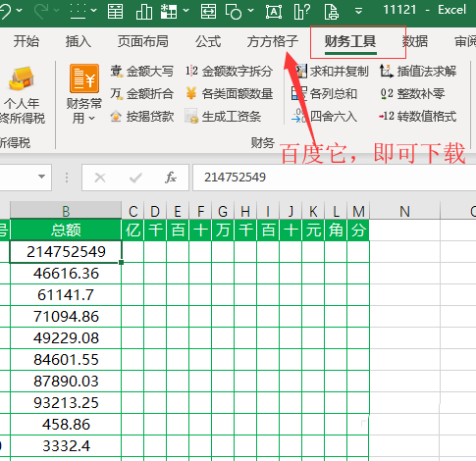Click the 总额 header cell
The height and width of the screenshot is (461, 476).
66,230
